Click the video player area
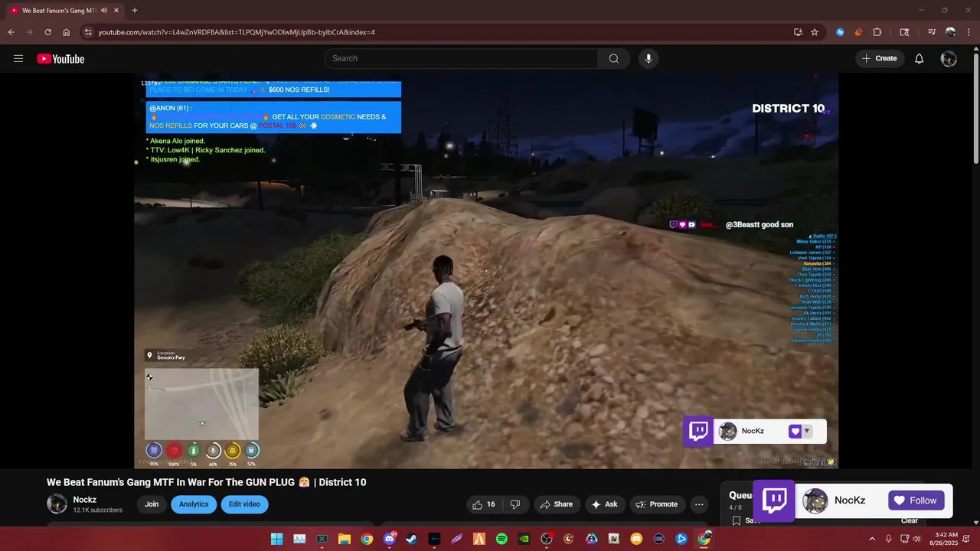980x551 pixels. pos(486,271)
